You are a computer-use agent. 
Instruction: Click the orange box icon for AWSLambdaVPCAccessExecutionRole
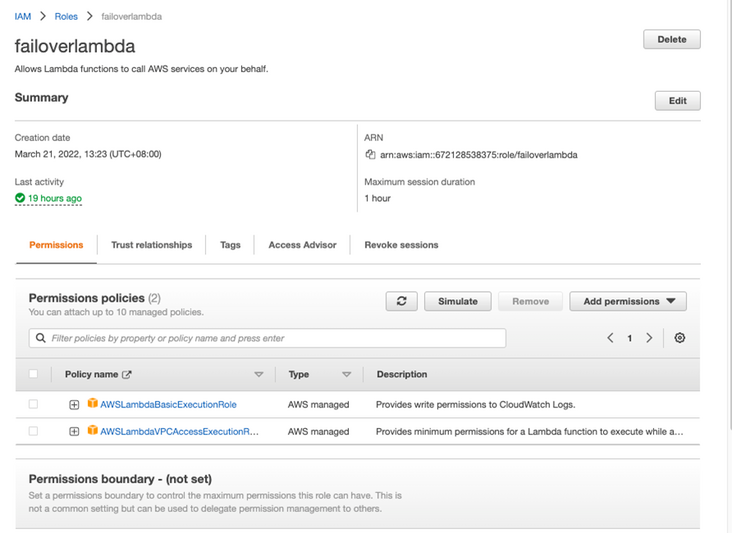[92, 430]
